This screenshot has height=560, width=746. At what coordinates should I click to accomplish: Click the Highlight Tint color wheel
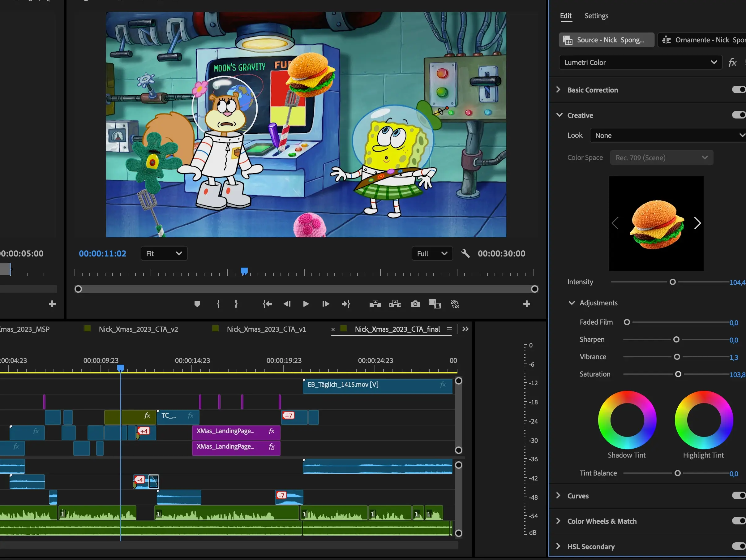[x=704, y=420]
